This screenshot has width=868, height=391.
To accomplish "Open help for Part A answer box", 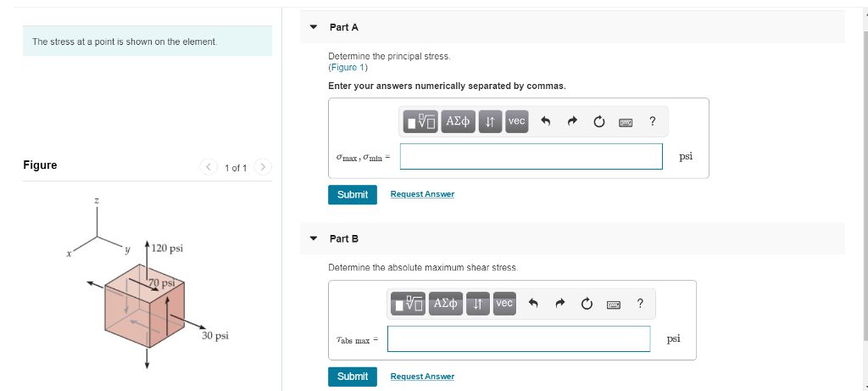I will 653,120.
